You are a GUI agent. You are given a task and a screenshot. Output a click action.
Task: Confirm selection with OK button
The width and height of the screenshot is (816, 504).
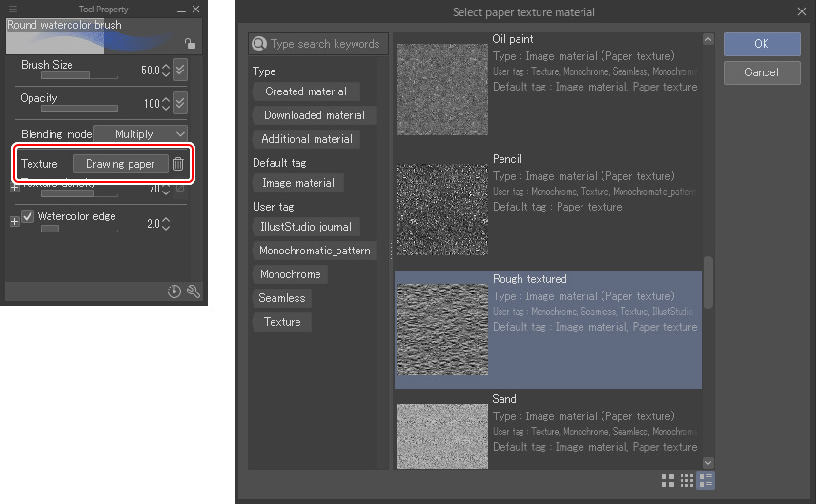click(x=762, y=44)
